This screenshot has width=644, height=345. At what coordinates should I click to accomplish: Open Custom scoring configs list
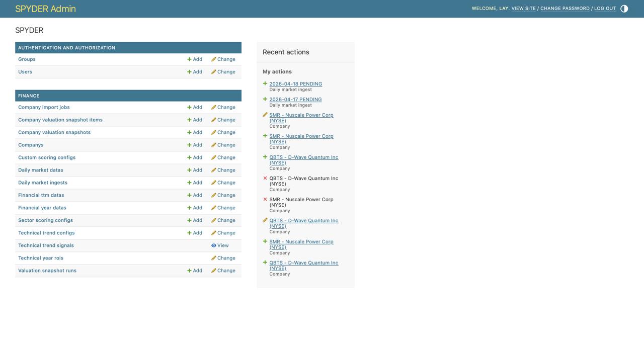coord(47,157)
